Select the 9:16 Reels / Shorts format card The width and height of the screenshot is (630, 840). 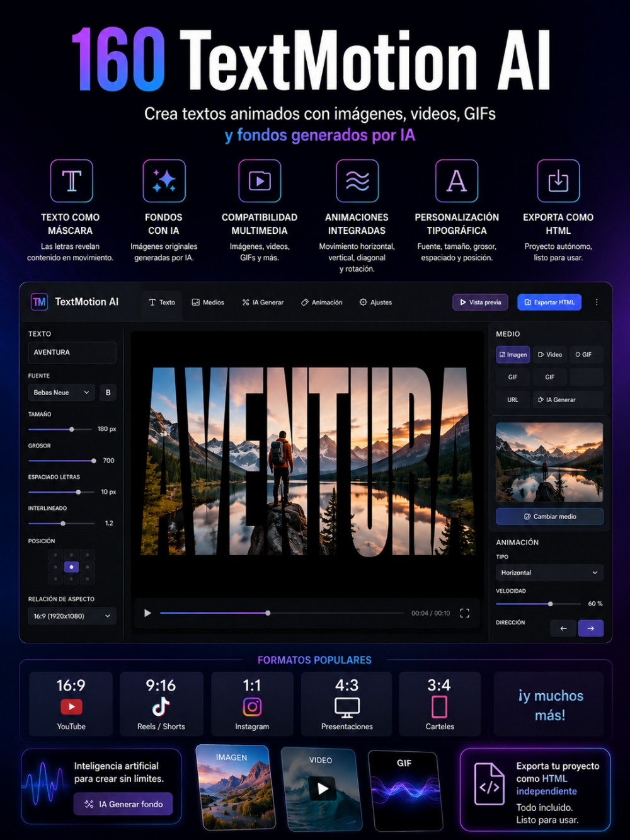(161, 704)
